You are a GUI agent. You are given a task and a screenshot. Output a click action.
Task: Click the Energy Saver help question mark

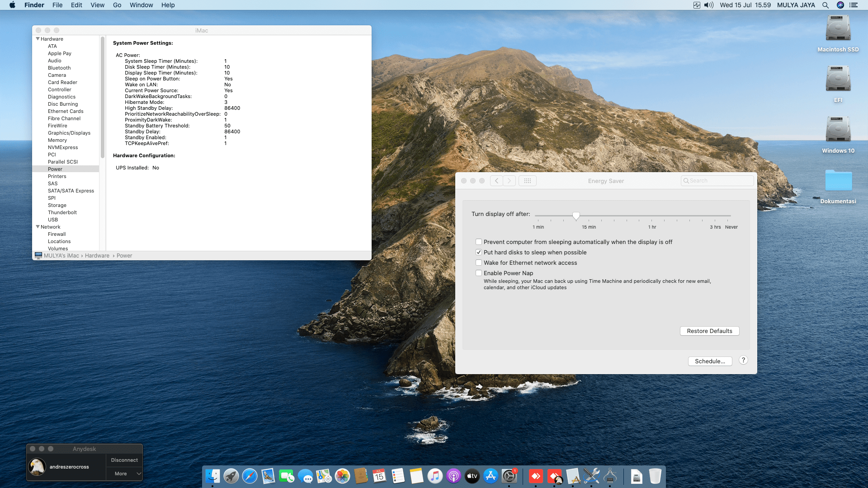[743, 360]
